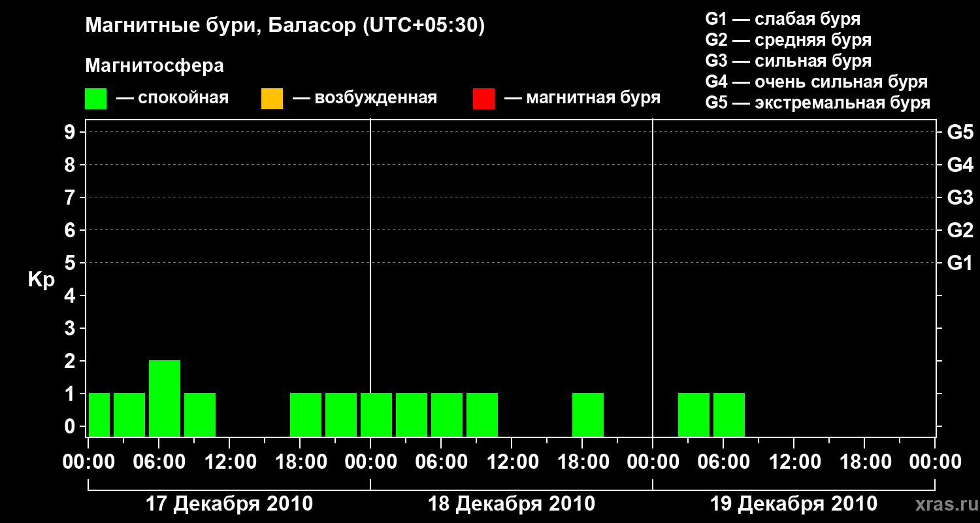Click the '19 Декабря 2010' date label
This screenshot has height=523, width=980.
point(793,504)
